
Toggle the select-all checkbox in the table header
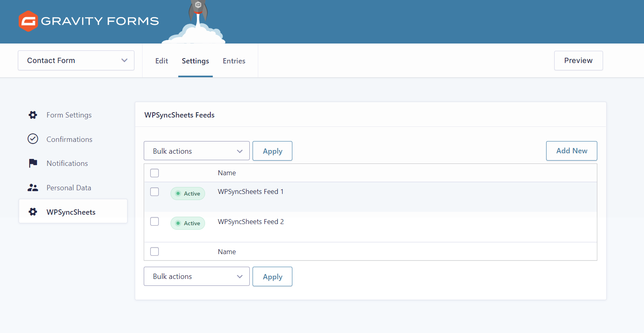[155, 173]
